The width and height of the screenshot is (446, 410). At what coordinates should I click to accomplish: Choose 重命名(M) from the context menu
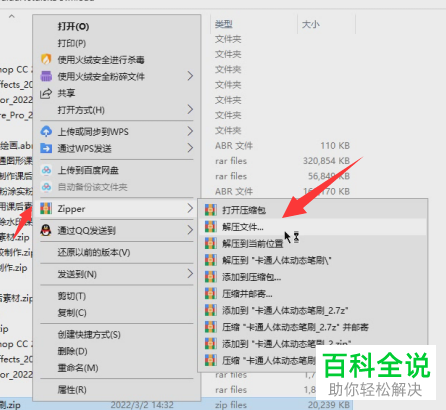click(x=117, y=368)
